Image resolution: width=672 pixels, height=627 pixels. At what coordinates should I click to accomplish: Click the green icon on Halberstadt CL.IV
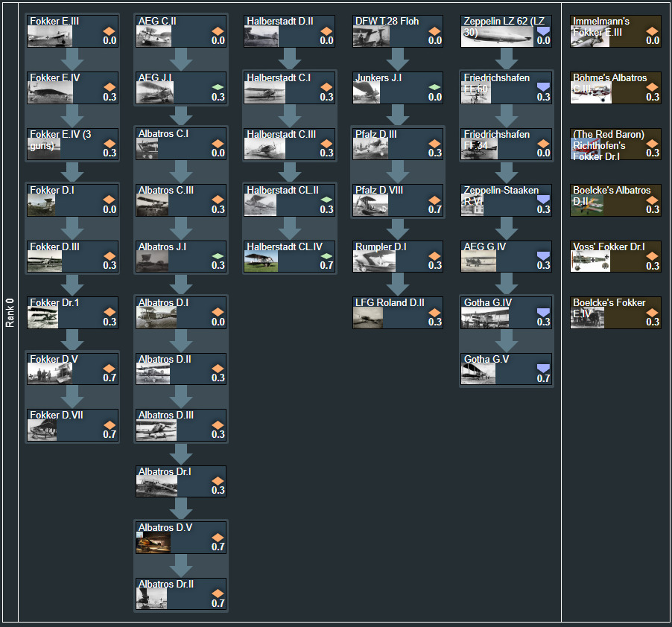point(326,256)
